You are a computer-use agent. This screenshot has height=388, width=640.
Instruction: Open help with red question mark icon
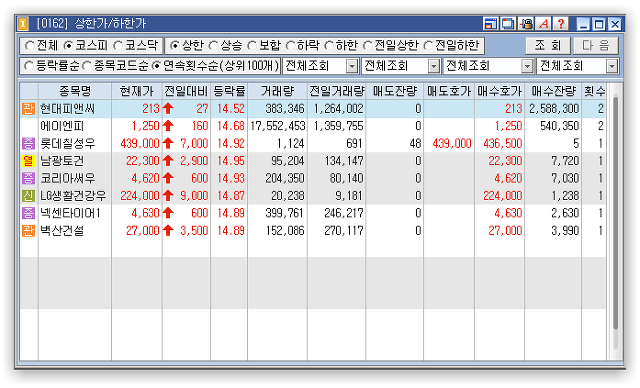click(561, 24)
